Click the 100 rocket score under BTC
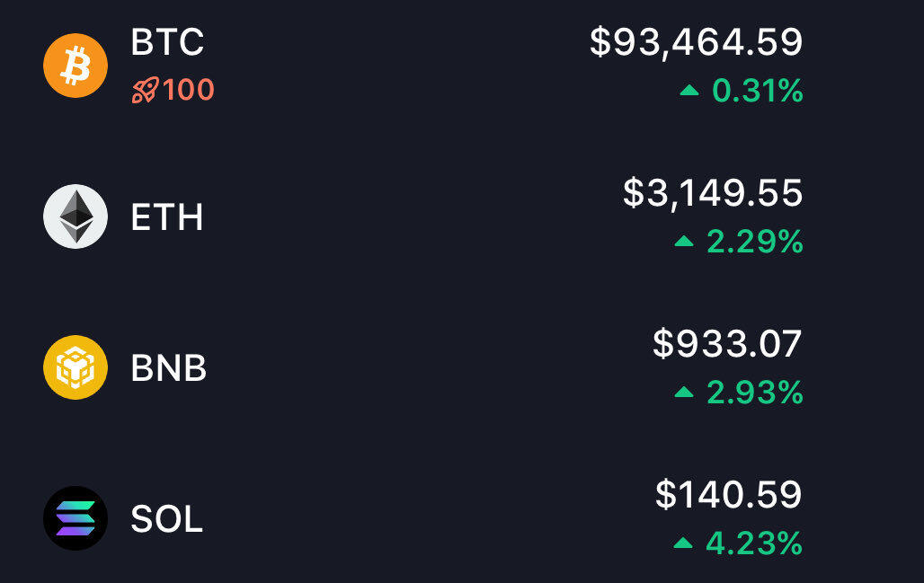The image size is (924, 583). click(x=188, y=91)
